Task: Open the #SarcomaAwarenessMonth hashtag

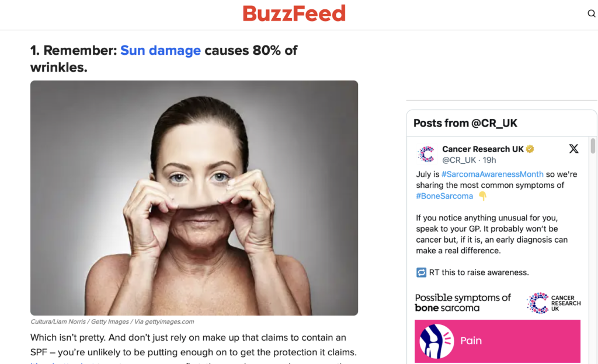Action: point(492,174)
